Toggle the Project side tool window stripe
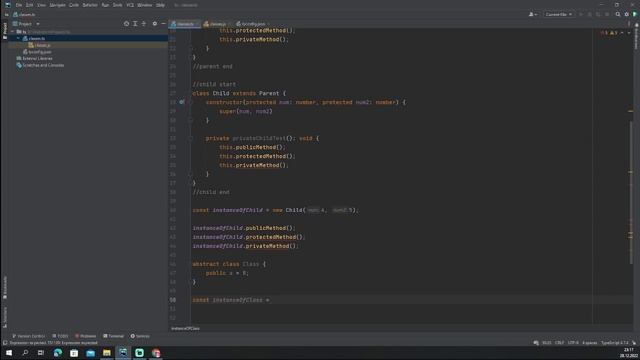This screenshot has height=360, width=640. pyautogui.click(x=4, y=31)
